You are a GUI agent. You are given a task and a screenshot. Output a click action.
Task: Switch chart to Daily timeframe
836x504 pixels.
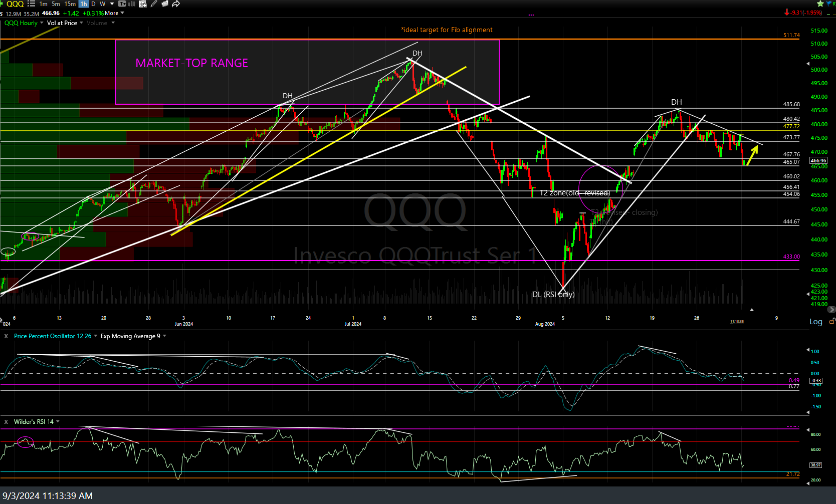point(93,4)
